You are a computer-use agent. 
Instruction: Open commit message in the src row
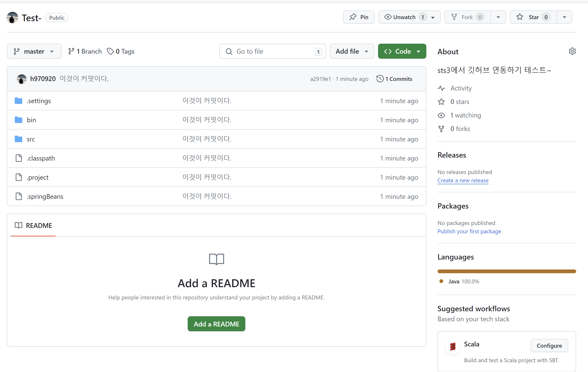point(207,139)
